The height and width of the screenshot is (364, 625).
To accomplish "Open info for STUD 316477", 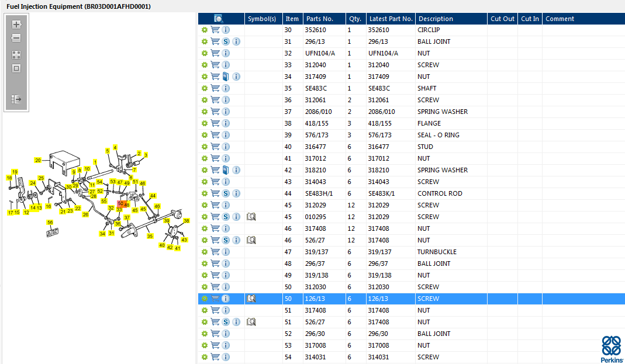I will pos(226,147).
